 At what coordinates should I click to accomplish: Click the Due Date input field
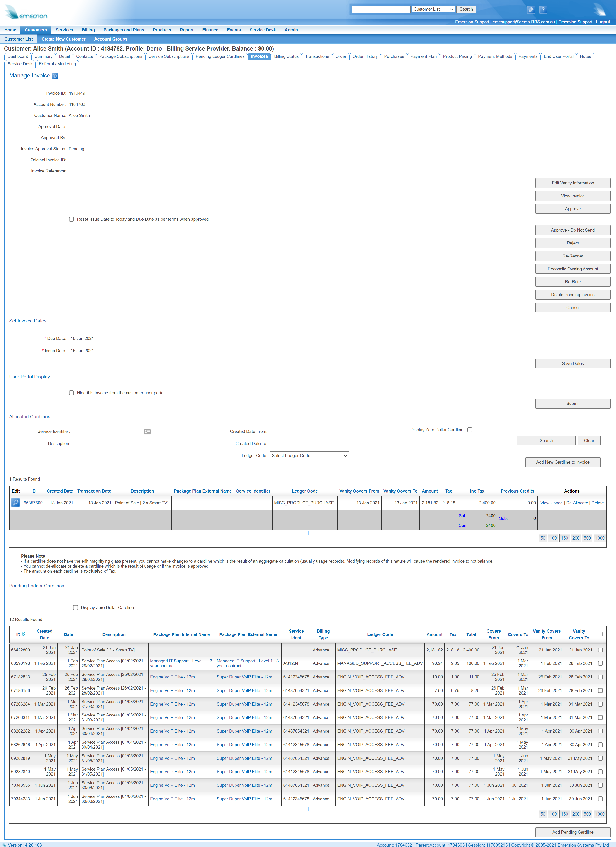point(108,338)
